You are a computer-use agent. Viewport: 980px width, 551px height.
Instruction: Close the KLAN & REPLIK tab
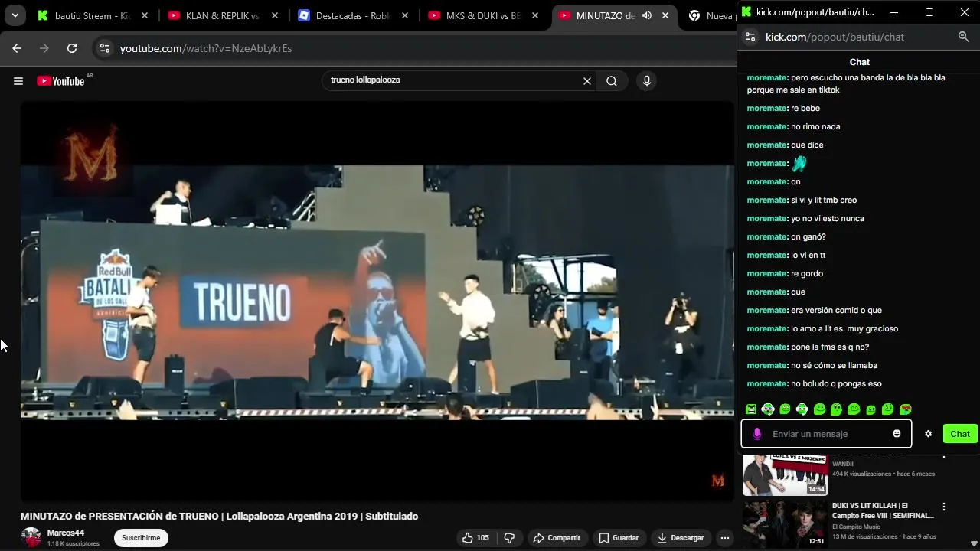(275, 15)
